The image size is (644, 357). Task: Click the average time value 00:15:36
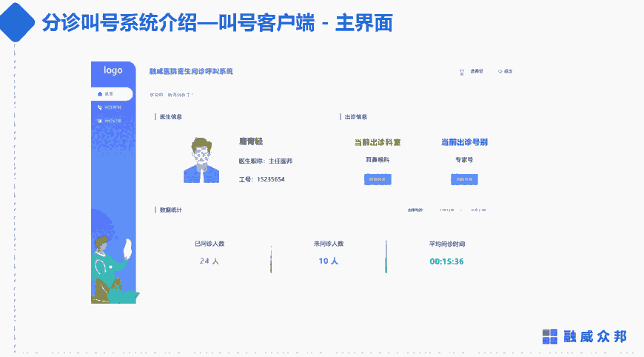[x=446, y=261]
